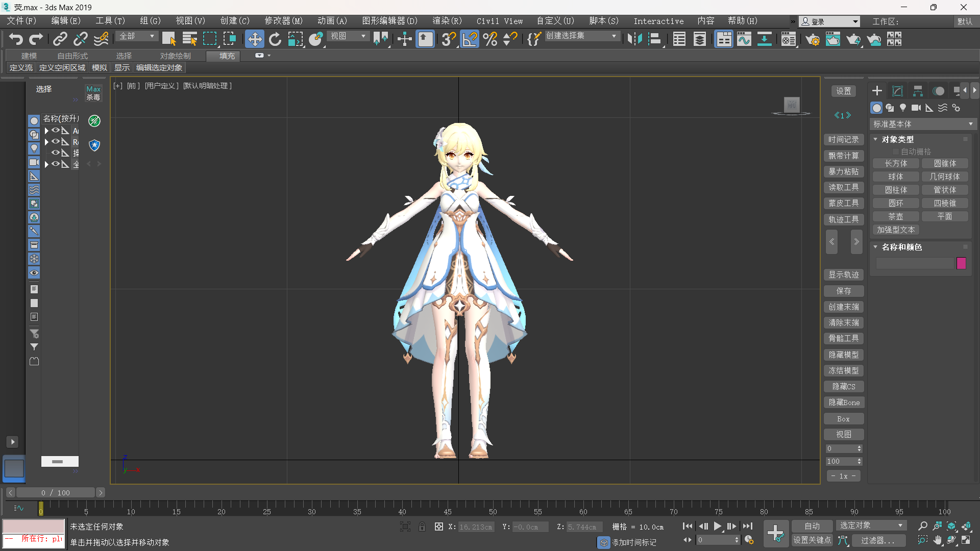Activate Select and Rotate tool
The image size is (980, 551).
click(x=275, y=39)
